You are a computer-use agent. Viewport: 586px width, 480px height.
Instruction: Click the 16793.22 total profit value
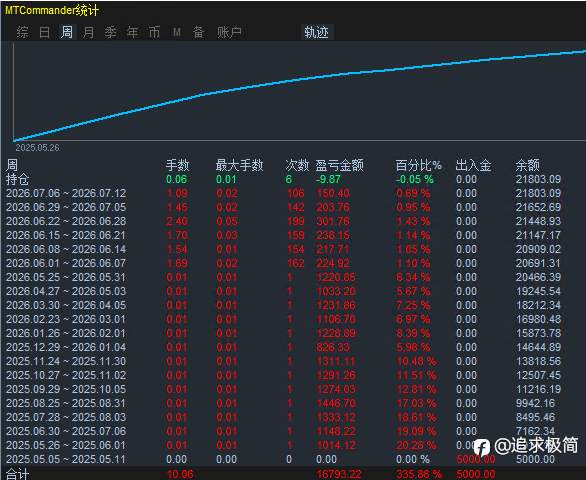339,474
